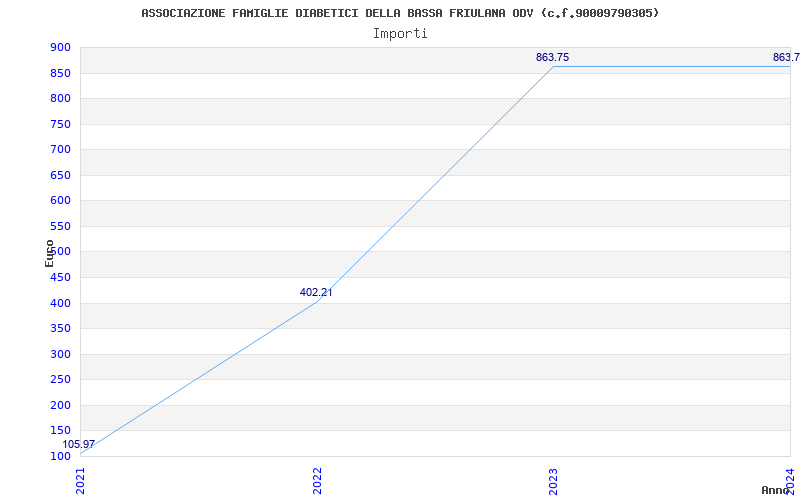800x500 pixels.
Task: Click the 'Euro' y-axis title
Action: coord(49,253)
